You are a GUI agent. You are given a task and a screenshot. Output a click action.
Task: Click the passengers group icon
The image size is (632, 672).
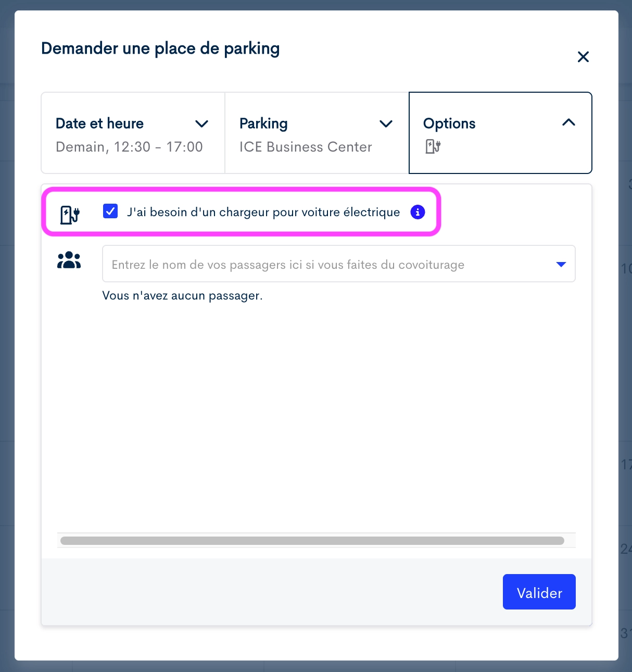[x=69, y=260]
